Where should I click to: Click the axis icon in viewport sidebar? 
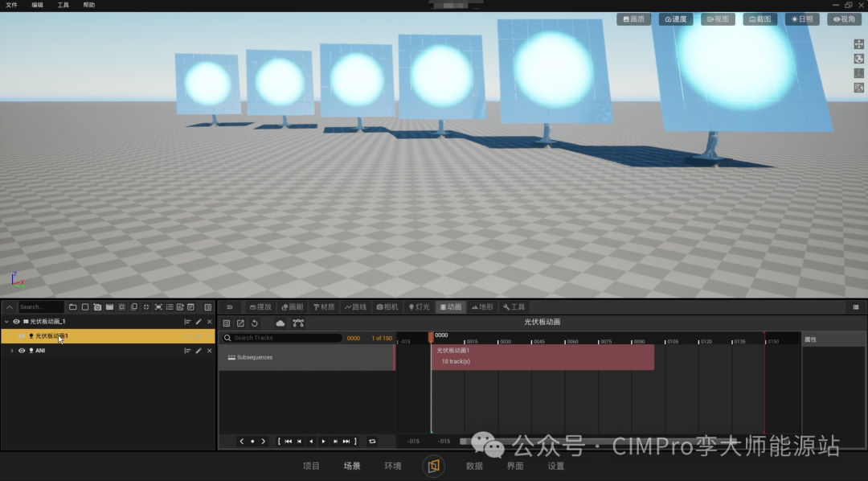(858, 73)
